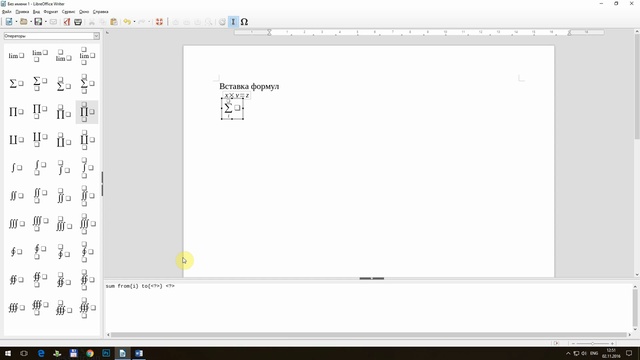Toggle the formula cursor button

[x=233, y=22]
